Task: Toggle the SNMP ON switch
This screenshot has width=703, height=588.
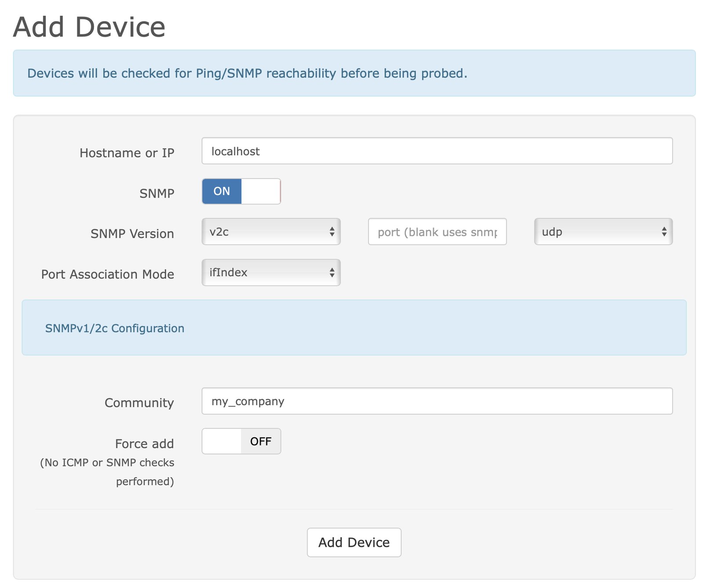Action: 241,191
